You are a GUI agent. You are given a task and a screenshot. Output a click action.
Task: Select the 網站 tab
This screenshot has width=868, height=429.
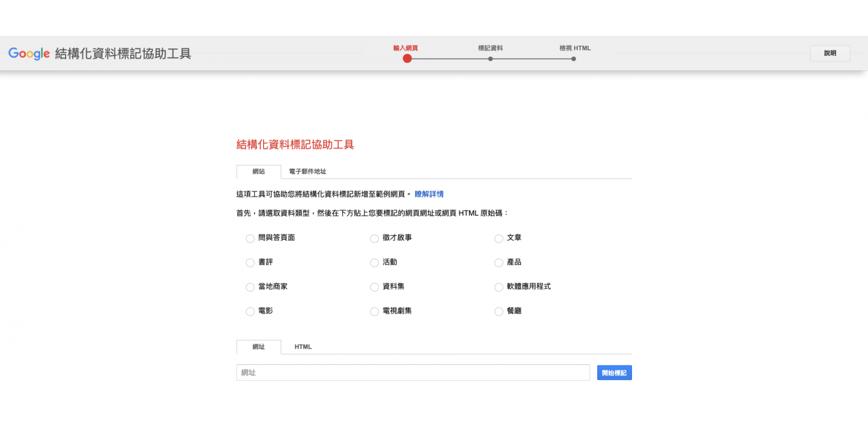[x=259, y=172]
